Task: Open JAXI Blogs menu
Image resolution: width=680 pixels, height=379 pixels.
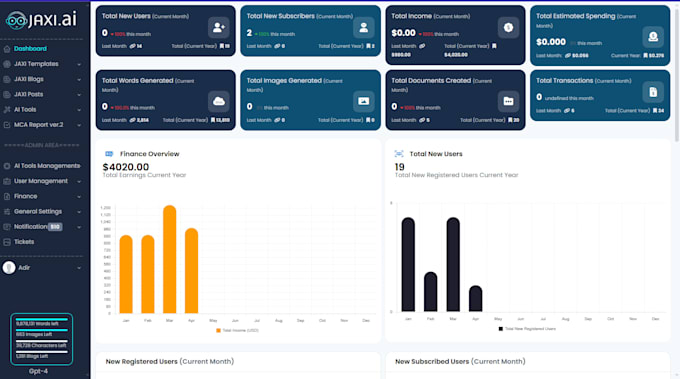Action: (x=29, y=79)
